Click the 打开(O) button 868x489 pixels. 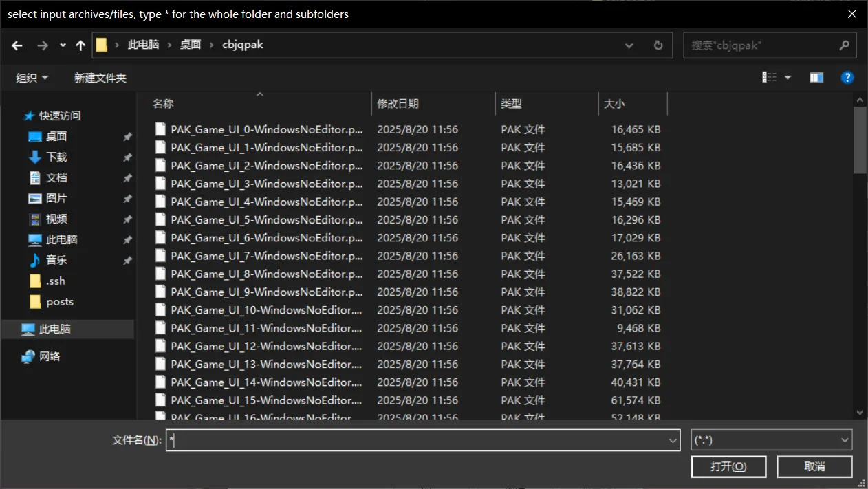coord(728,466)
